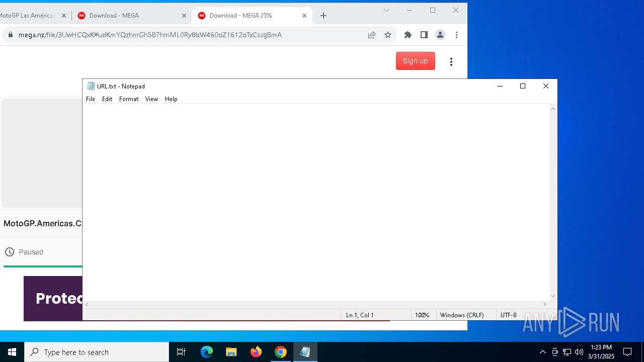The image size is (644, 362).
Task: Close the Chrome window
Action: pos(456,10)
